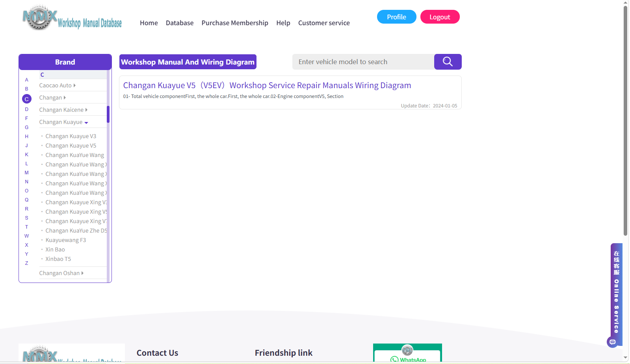Screen dimensions: 630x364
Task: Select letter J in brand index
Action: pyautogui.click(x=27, y=146)
